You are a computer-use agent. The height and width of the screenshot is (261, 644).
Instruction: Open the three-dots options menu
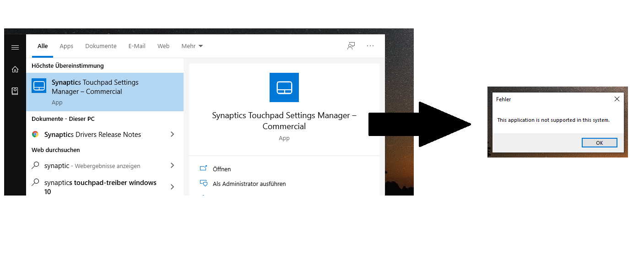[370, 46]
